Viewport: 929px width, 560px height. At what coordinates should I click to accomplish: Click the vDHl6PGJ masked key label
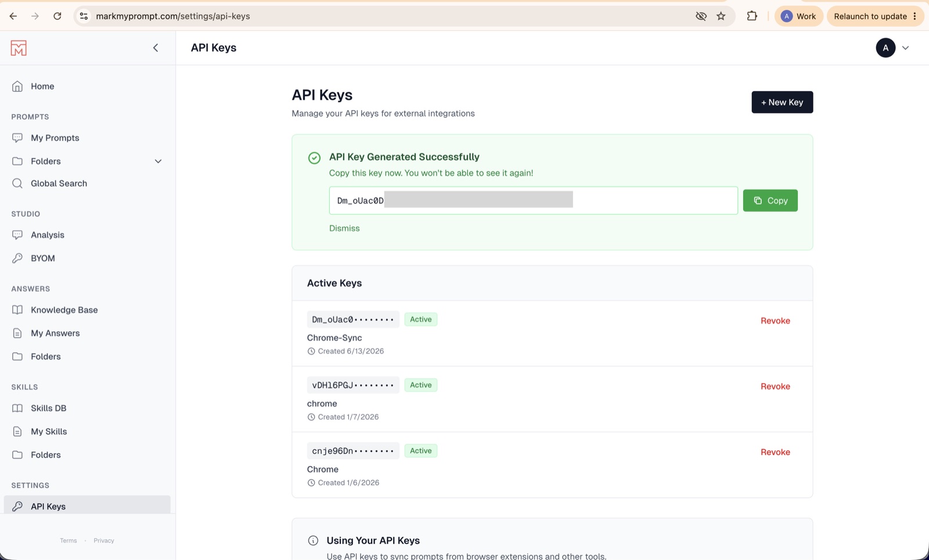[x=353, y=385]
